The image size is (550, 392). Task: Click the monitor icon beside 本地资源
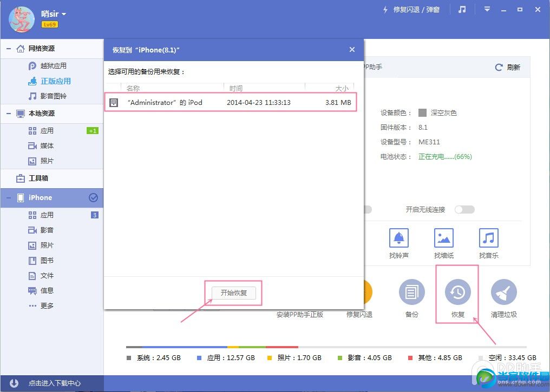click(21, 114)
